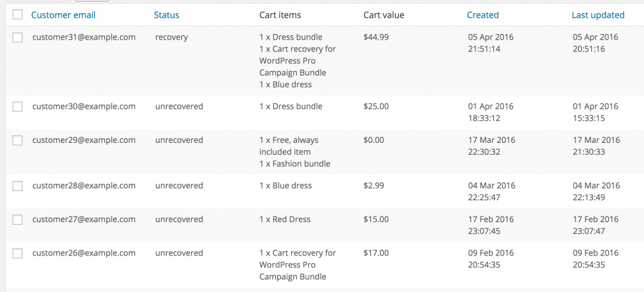Check the customer27@example.com checkbox
This screenshot has width=644, height=292.
pyautogui.click(x=18, y=220)
